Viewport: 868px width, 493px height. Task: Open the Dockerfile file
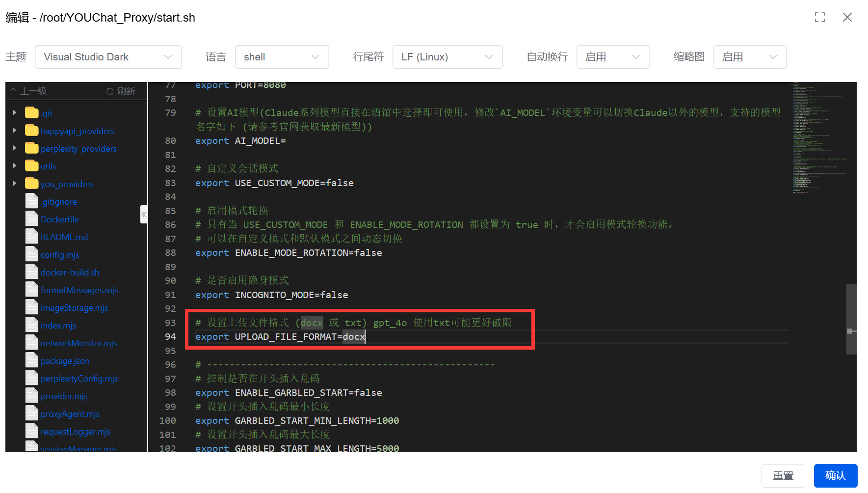(59, 219)
